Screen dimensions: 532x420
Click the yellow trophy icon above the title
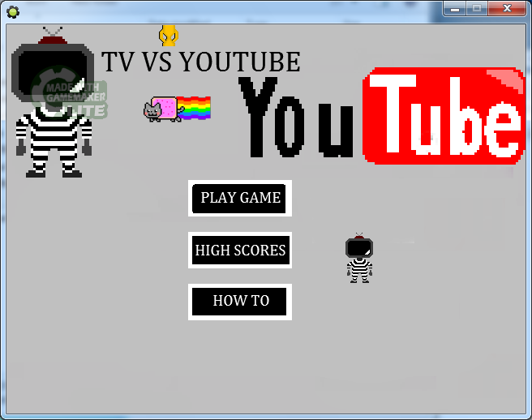pos(168,36)
